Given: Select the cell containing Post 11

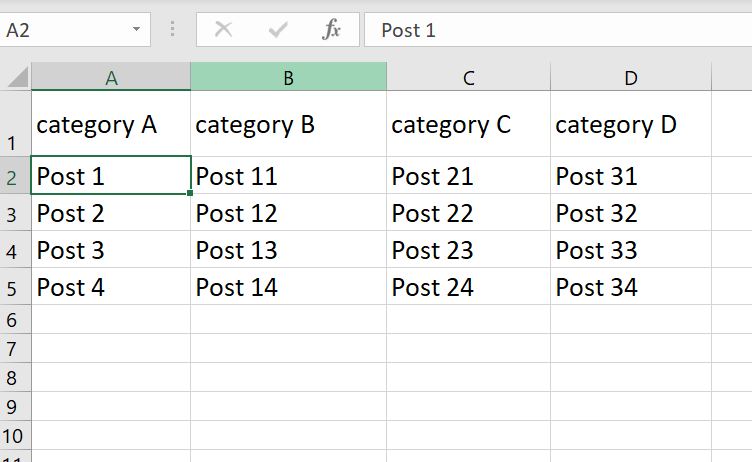Looking at the screenshot, I should click(288, 177).
